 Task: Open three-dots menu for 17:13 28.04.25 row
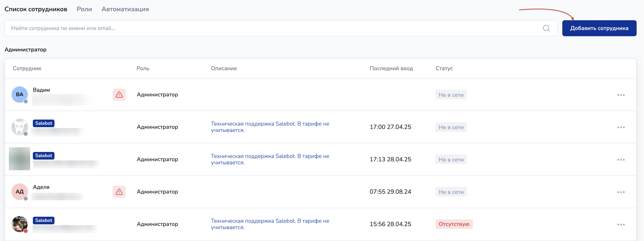621,160
